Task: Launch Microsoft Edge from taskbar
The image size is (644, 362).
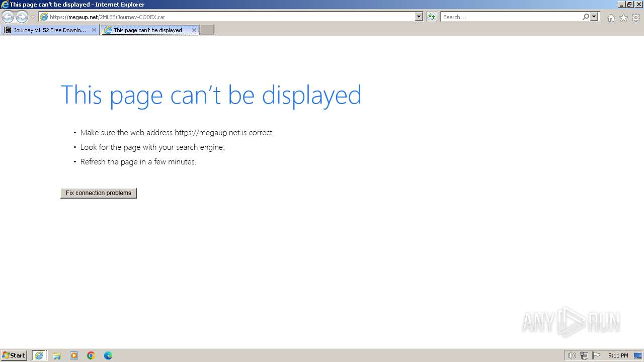Action: [x=108, y=355]
